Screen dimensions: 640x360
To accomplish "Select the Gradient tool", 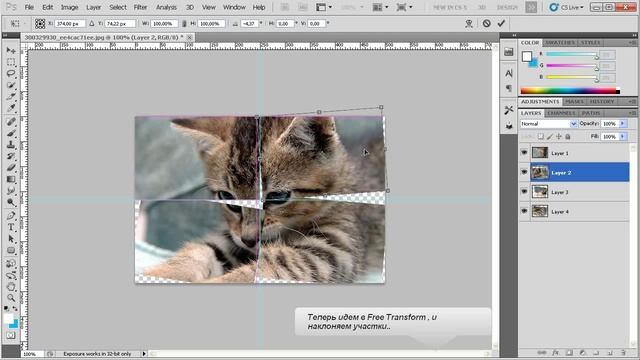I will click(11, 179).
